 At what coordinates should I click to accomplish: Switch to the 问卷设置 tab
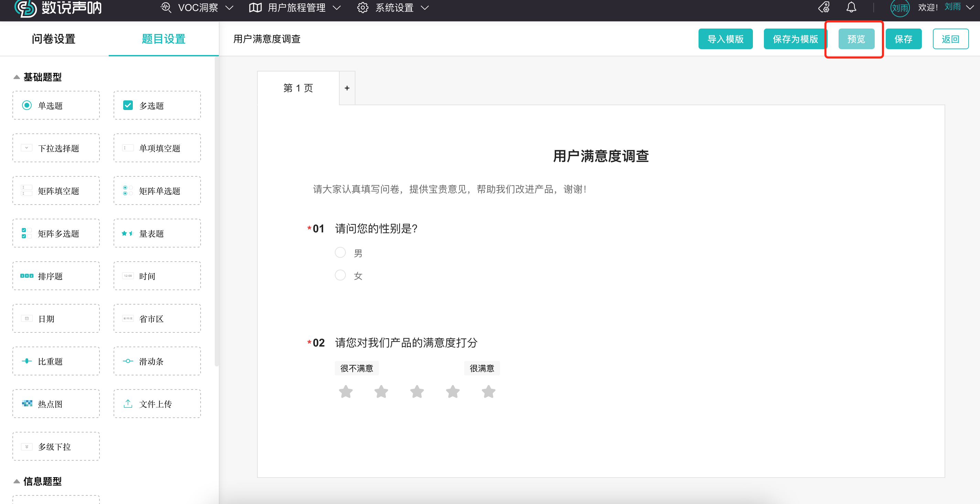[x=54, y=39]
